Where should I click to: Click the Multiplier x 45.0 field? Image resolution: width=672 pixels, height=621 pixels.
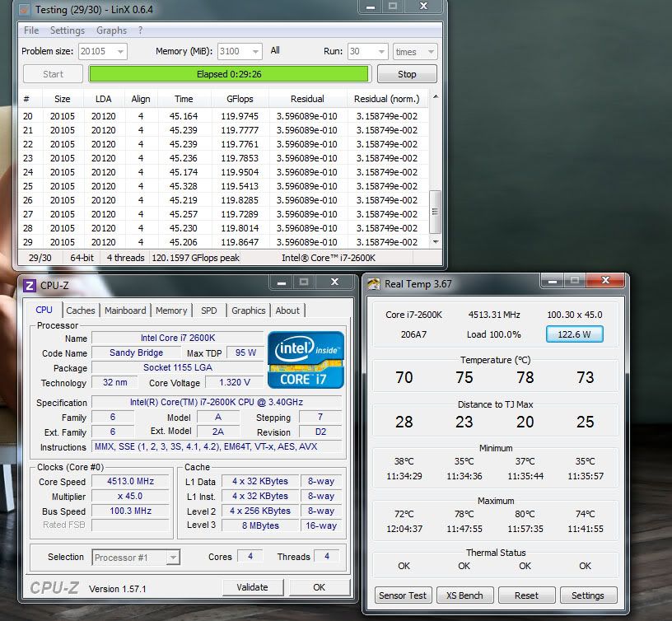coord(130,496)
